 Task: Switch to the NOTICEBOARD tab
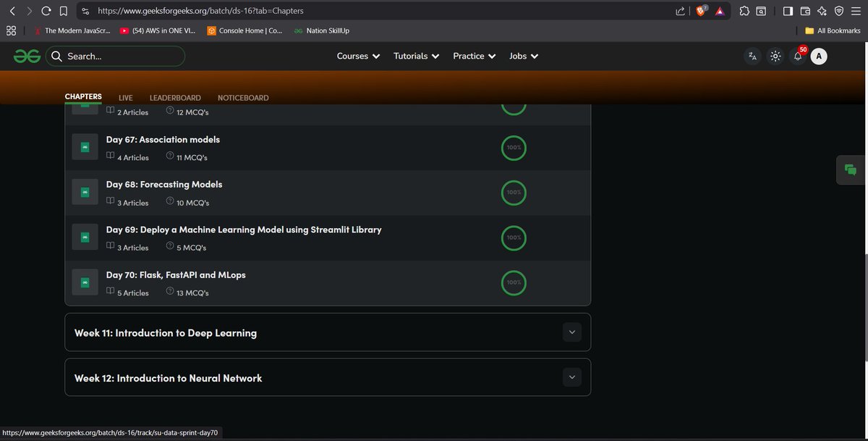pyautogui.click(x=243, y=98)
